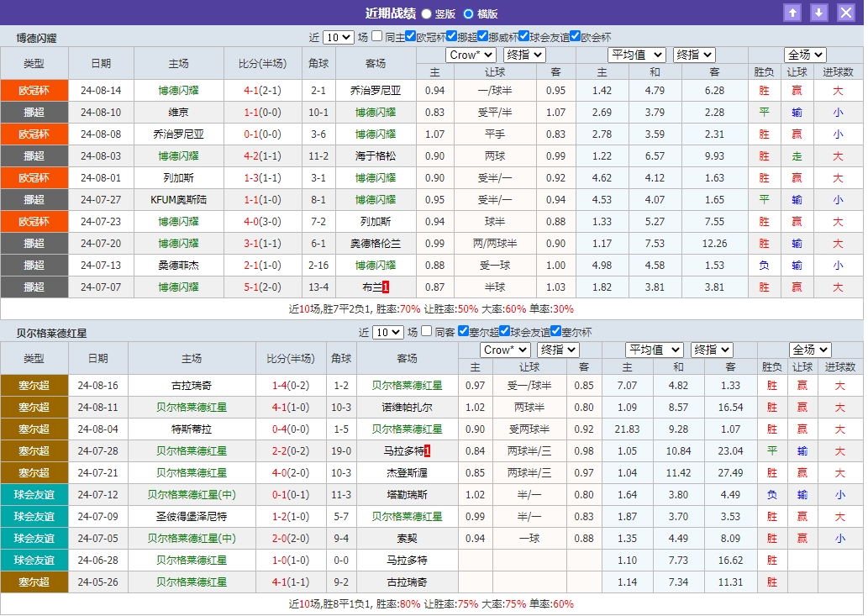Viewport: 868px width, 616px height.
Task: 打开全场下拉框
Action: pyautogui.click(x=803, y=55)
